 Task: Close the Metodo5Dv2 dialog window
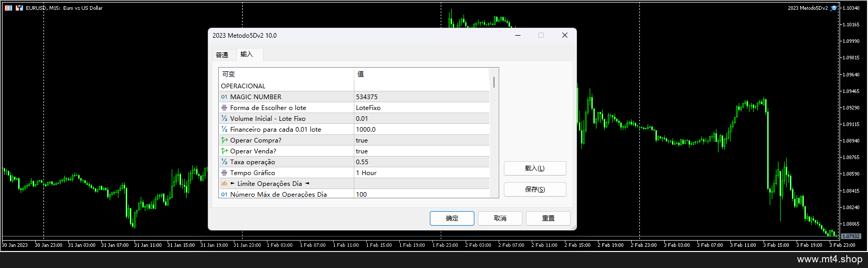point(565,35)
